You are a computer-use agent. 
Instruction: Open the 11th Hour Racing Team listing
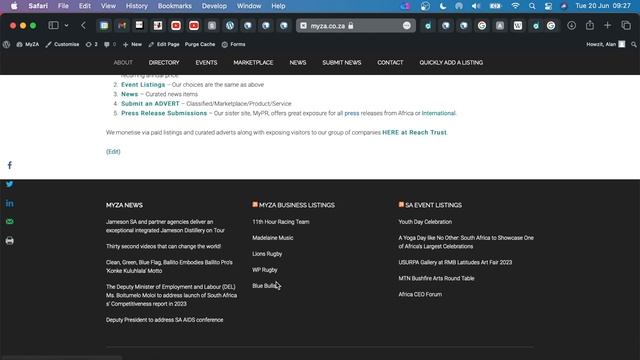(x=281, y=222)
